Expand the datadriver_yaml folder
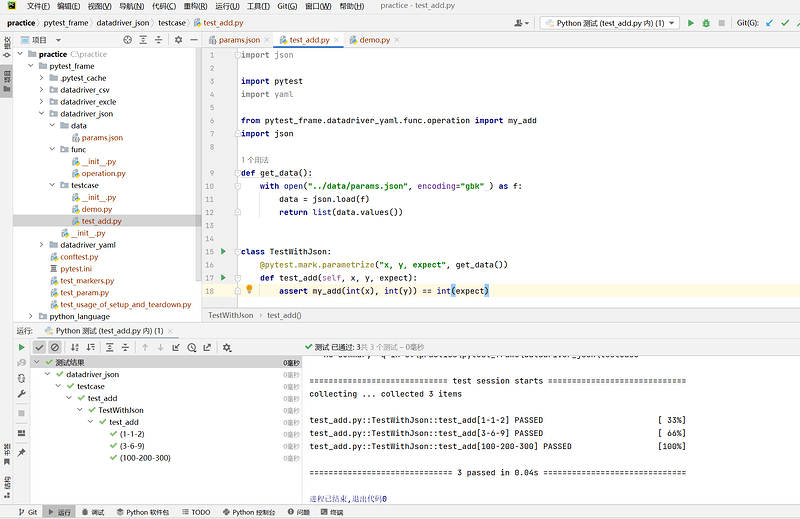800x519 pixels. tap(41, 245)
